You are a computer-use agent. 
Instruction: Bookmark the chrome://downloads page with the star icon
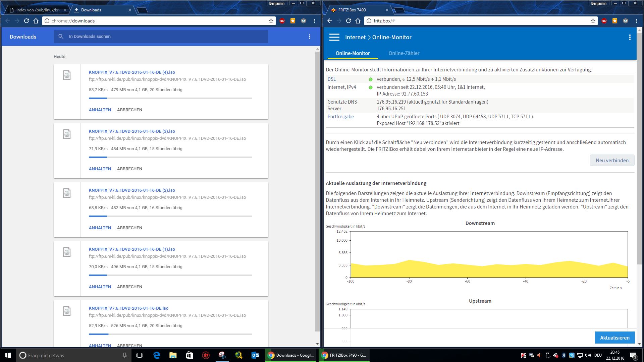click(271, 21)
